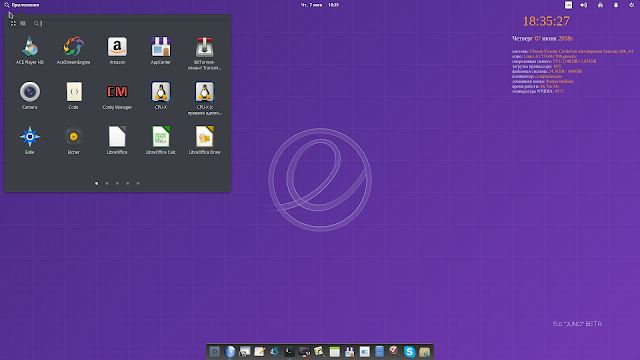Launch the Shutter icon in dock

point(274,351)
